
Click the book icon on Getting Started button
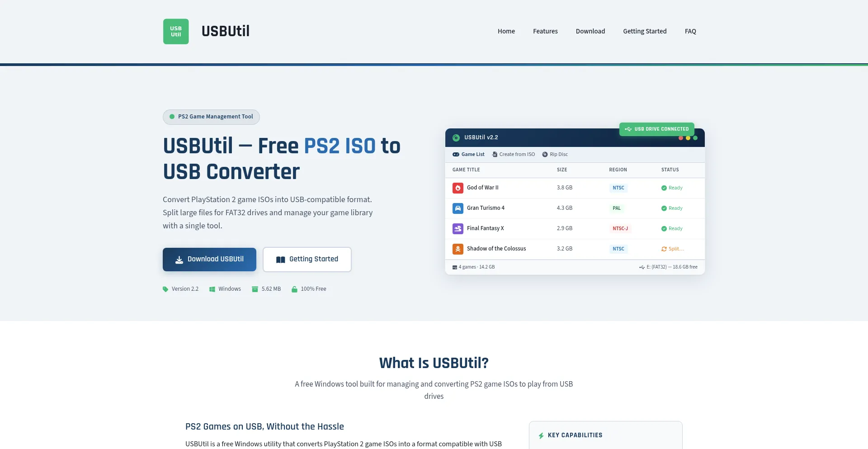(280, 260)
